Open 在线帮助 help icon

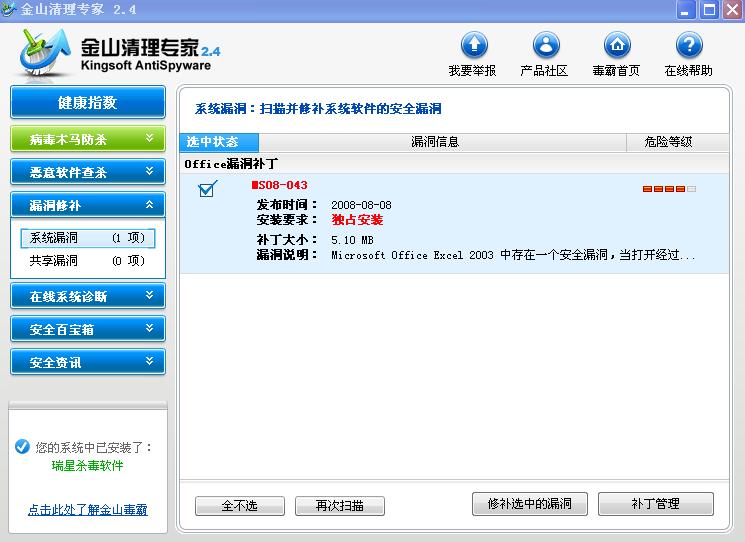(688, 45)
